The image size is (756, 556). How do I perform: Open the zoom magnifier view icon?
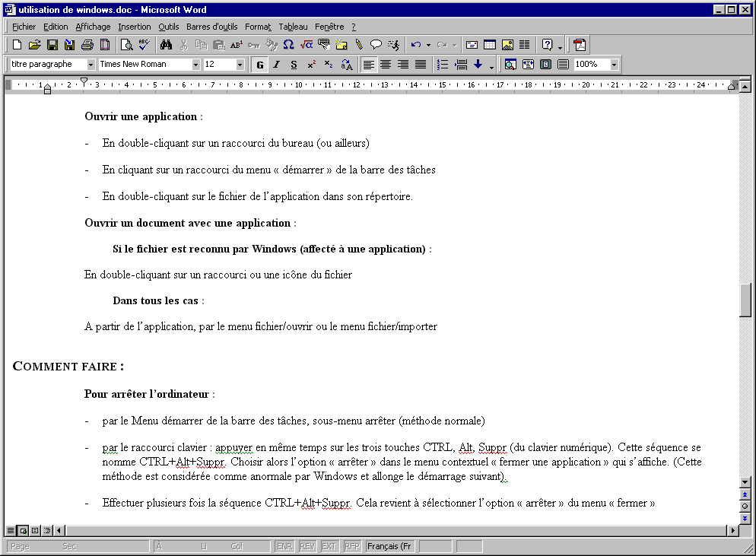(x=510, y=65)
